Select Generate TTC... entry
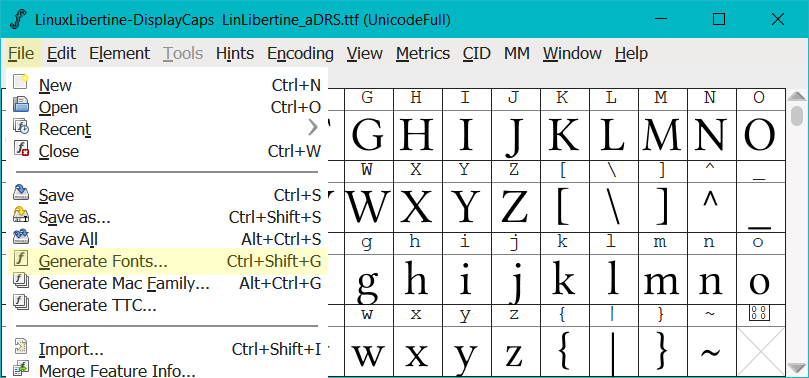This screenshot has width=809, height=378. [x=168, y=305]
